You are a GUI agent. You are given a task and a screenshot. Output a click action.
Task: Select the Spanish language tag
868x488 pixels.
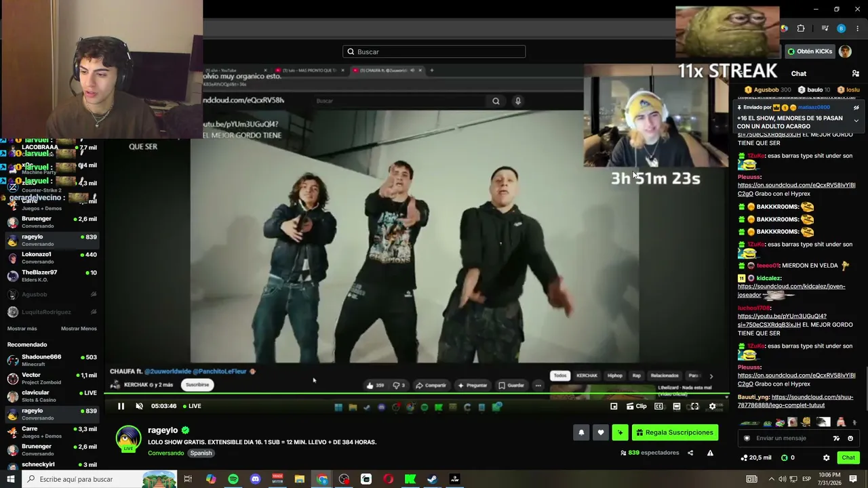point(201,453)
